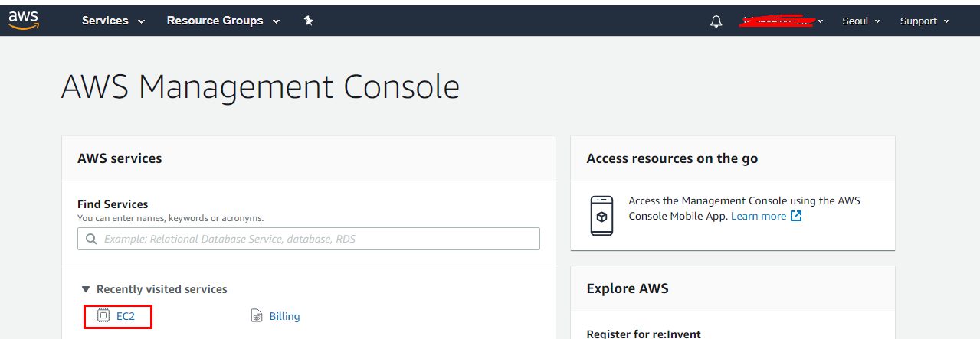Collapse the Recently visited services section
Screen dimensions: 980x339
tap(155, 289)
